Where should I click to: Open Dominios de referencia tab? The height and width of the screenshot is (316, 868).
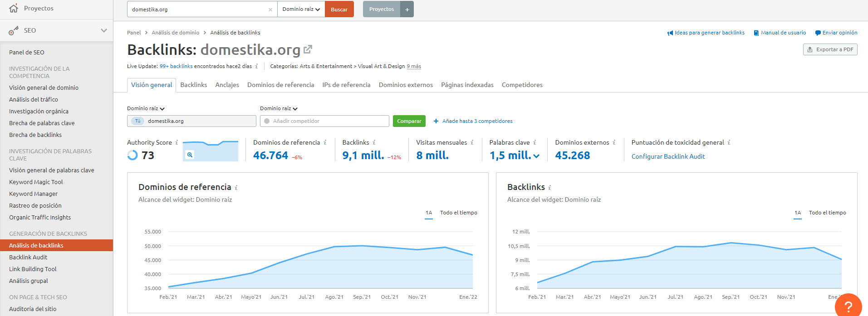click(x=280, y=85)
